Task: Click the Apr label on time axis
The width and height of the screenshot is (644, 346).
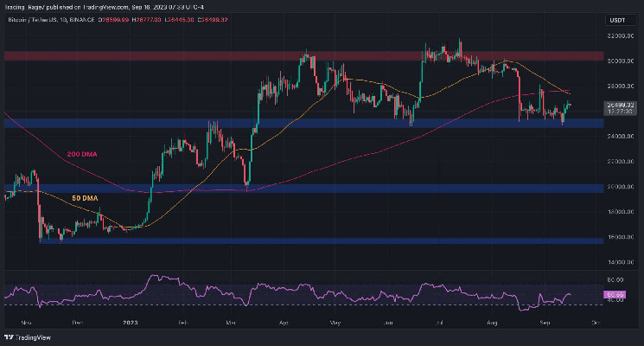Action: tap(284, 323)
